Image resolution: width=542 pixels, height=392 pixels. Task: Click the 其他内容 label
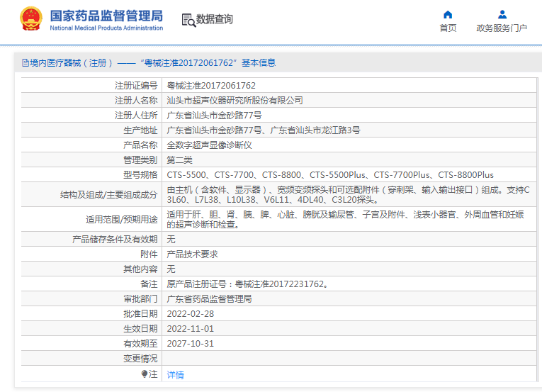tap(140, 269)
